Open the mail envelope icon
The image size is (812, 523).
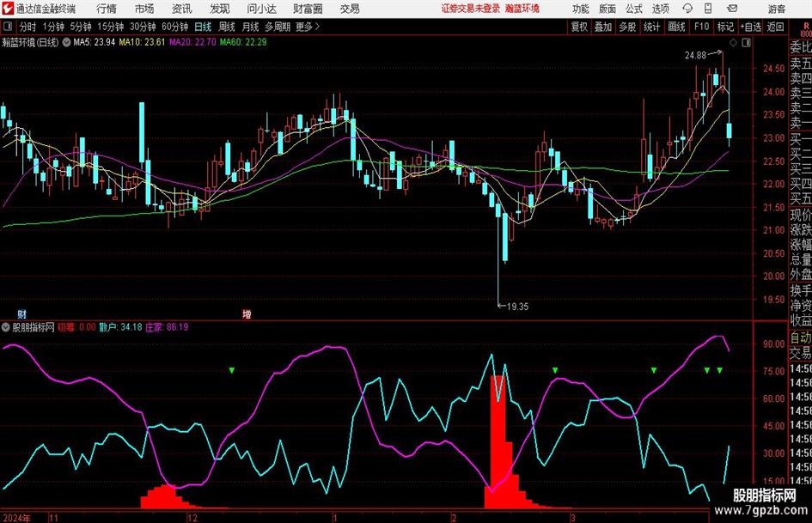point(732,9)
